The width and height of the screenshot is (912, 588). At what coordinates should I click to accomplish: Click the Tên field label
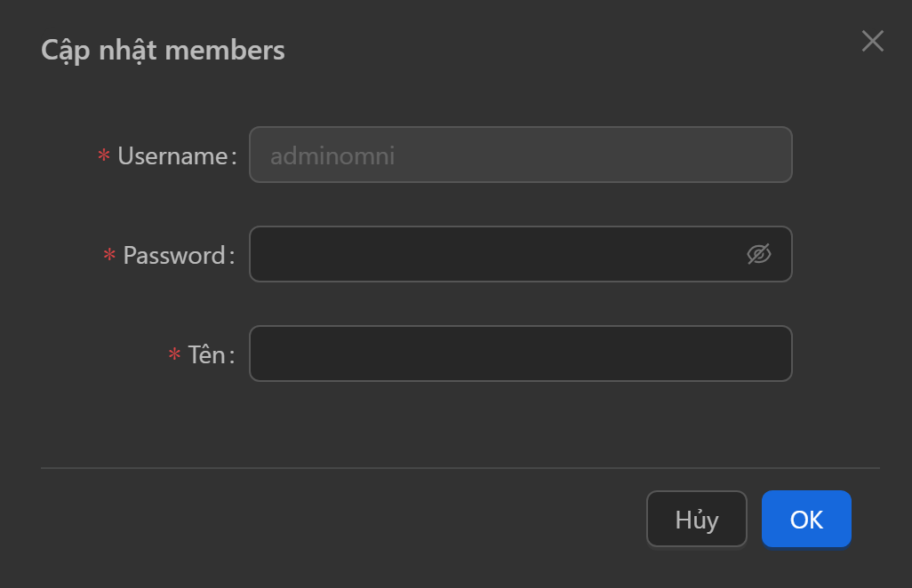point(206,355)
